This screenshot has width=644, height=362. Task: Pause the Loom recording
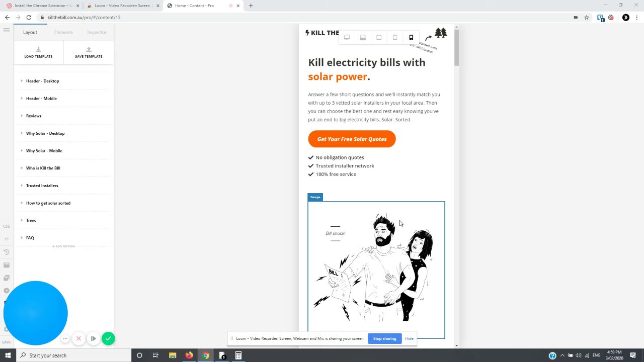point(93,338)
